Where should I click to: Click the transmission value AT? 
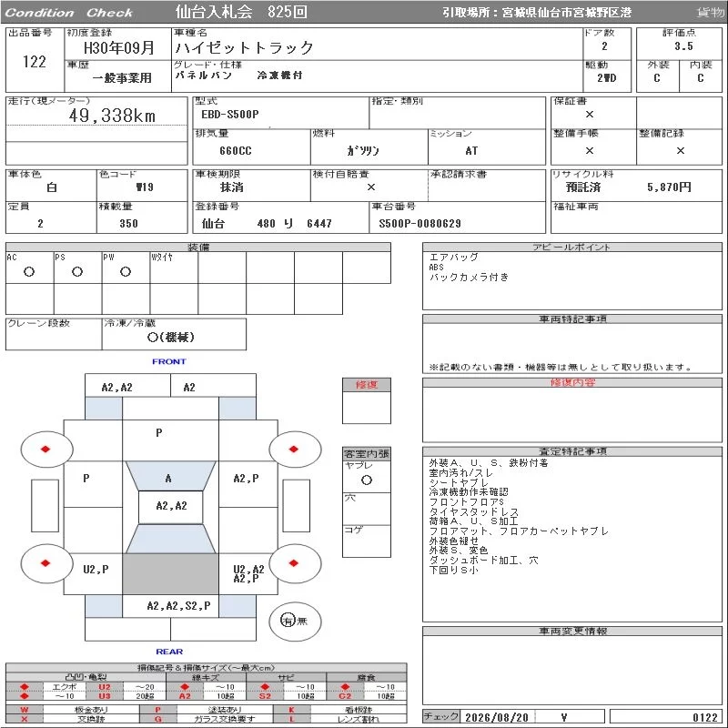(471, 151)
